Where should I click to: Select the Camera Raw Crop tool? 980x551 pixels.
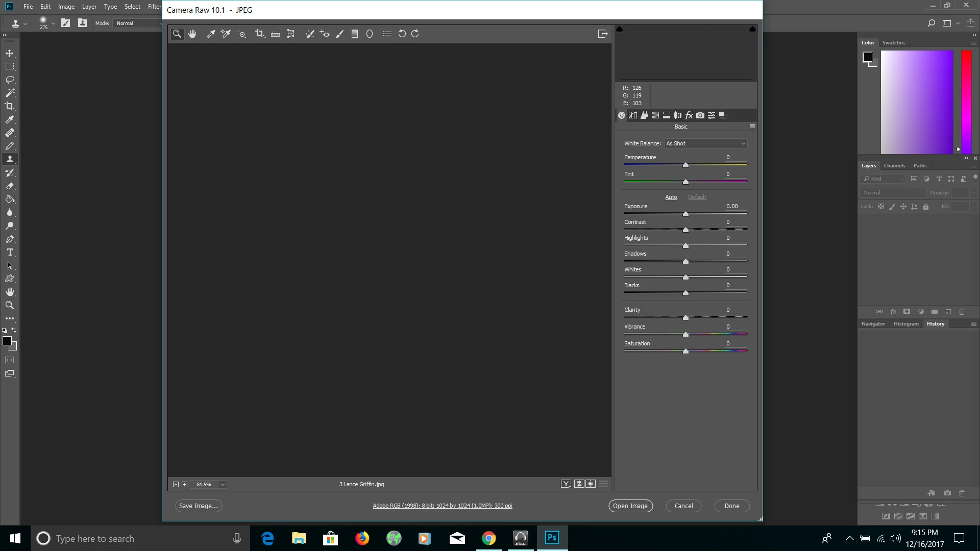(x=260, y=34)
